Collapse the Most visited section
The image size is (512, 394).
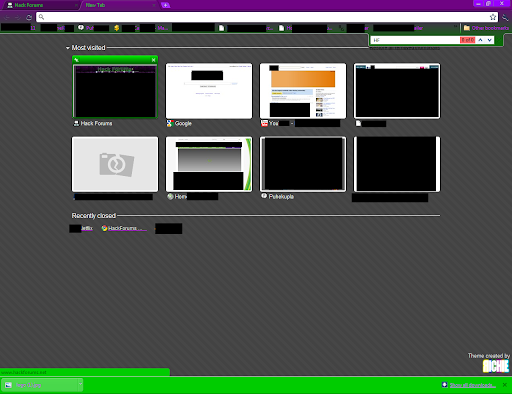click(68, 48)
